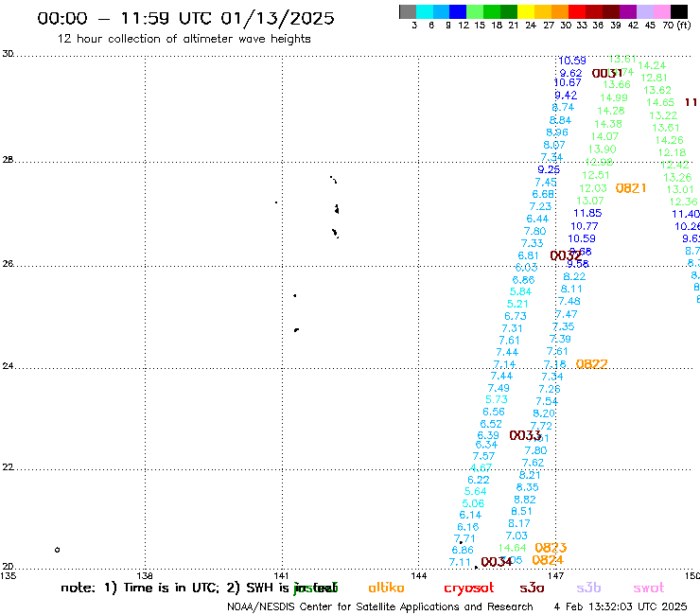The width and height of the screenshot is (700, 615).
Task: Click the time marker 0033
Action: pos(525,435)
